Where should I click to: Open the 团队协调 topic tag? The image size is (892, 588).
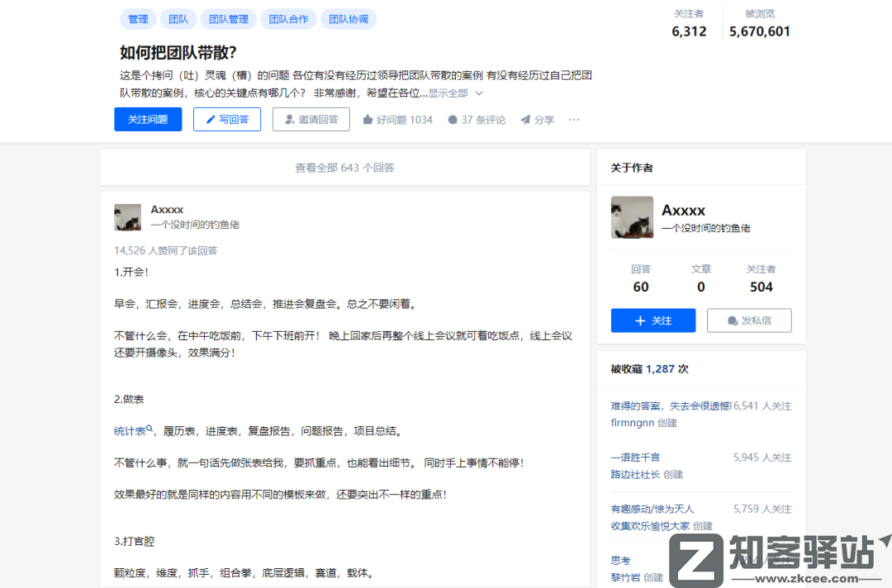click(349, 19)
